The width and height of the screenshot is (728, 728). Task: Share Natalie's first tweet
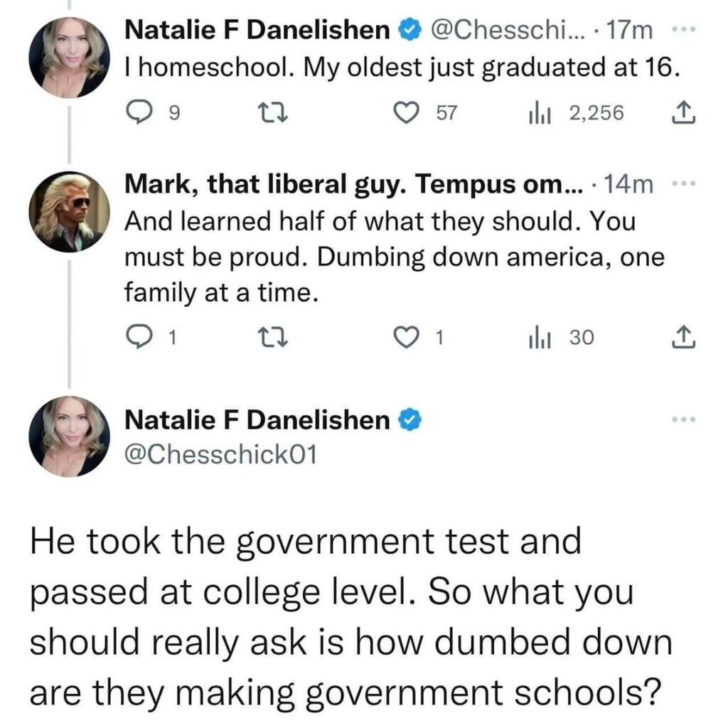coord(682,112)
